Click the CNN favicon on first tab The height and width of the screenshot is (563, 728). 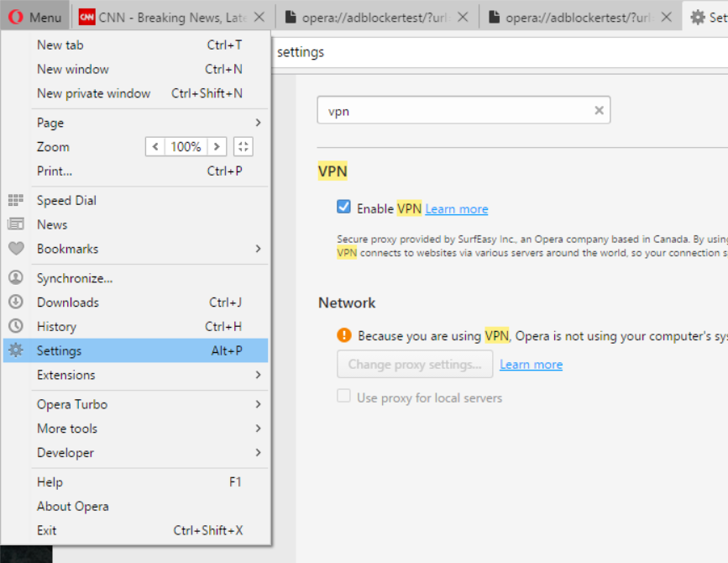tap(86, 17)
